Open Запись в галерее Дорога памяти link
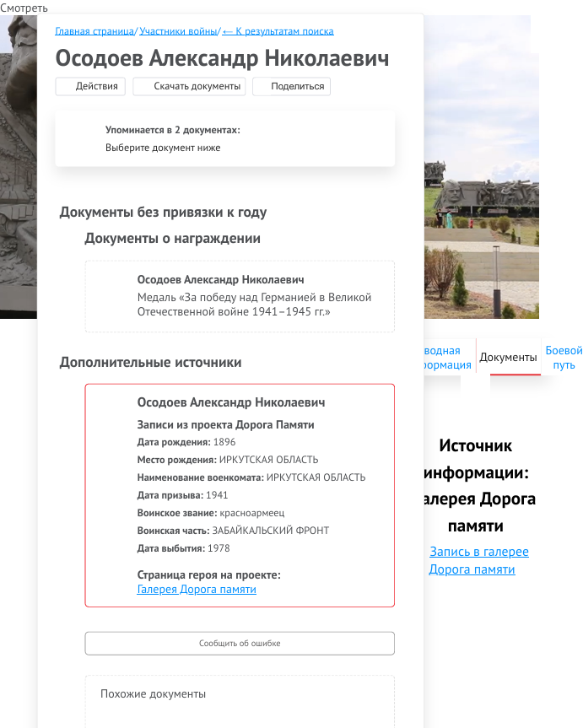The image size is (583, 728). (x=478, y=560)
